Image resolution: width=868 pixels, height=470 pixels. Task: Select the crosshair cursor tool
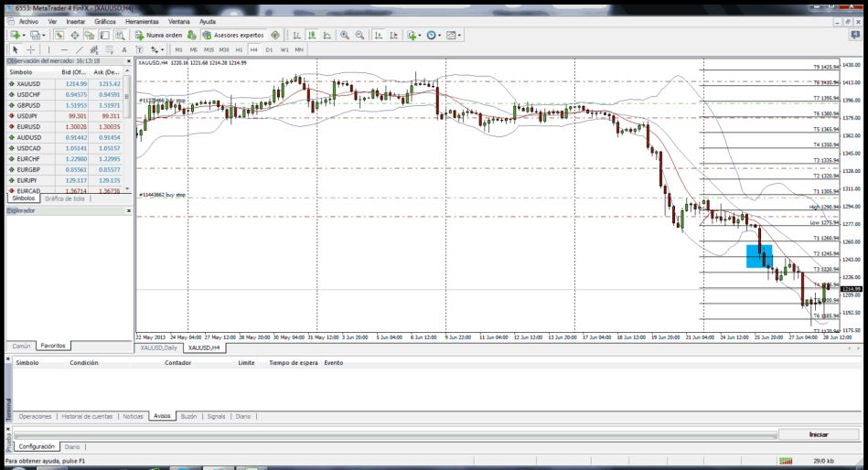(30, 49)
